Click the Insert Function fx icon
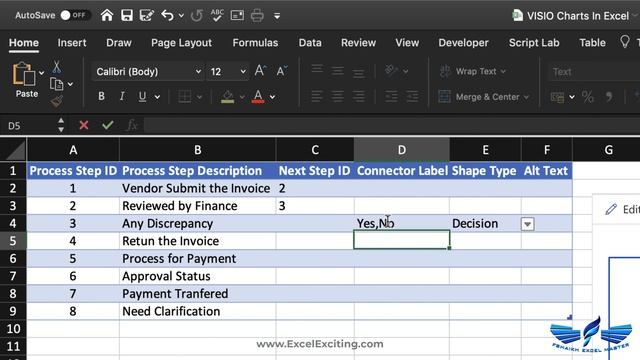This screenshot has height=360, width=640. [131, 125]
